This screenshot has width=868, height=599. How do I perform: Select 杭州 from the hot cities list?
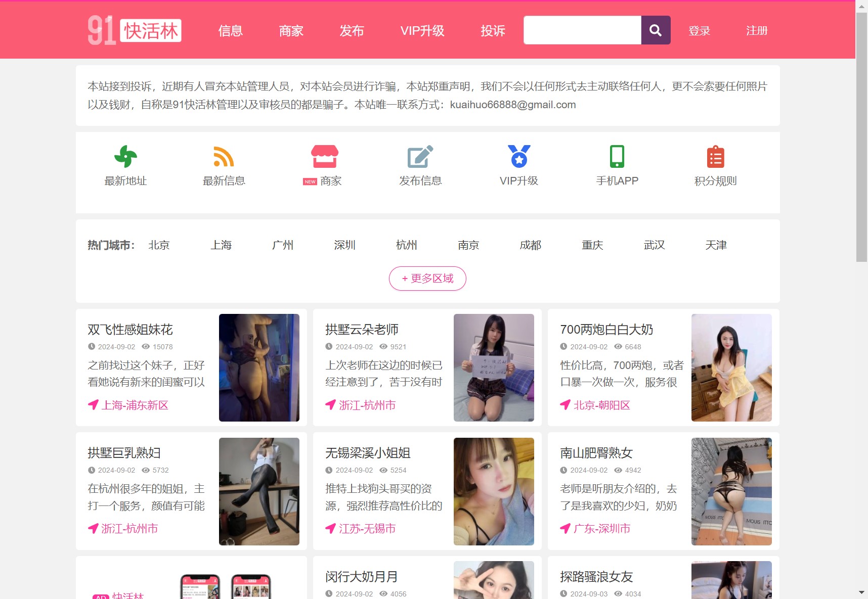tap(406, 245)
